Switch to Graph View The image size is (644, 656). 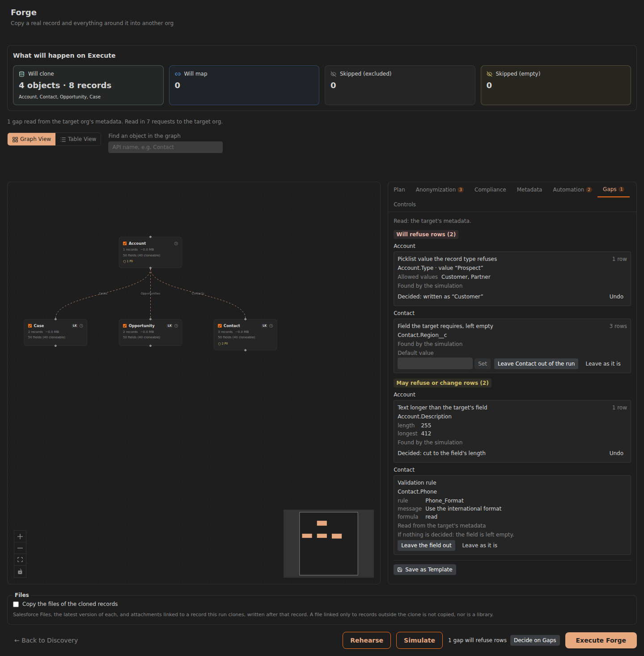click(32, 139)
